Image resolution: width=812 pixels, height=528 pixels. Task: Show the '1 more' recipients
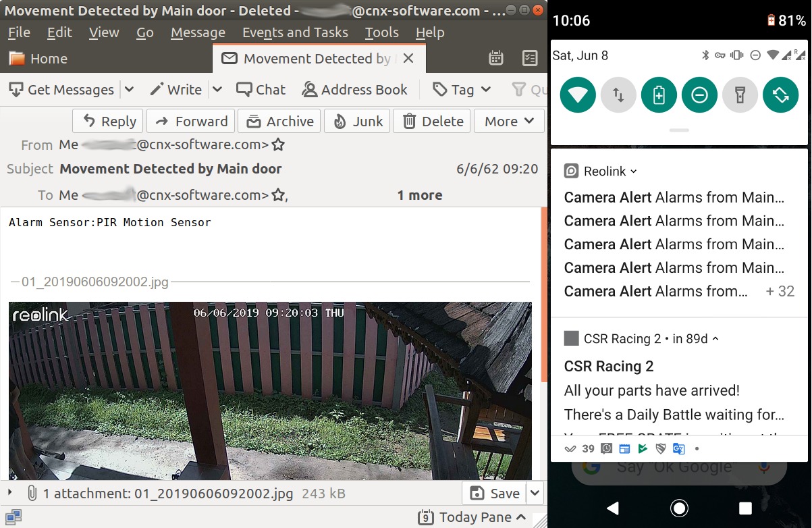[420, 195]
